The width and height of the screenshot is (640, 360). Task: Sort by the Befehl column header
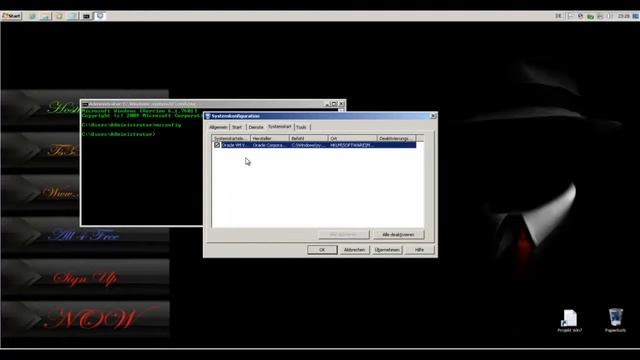(x=309, y=138)
